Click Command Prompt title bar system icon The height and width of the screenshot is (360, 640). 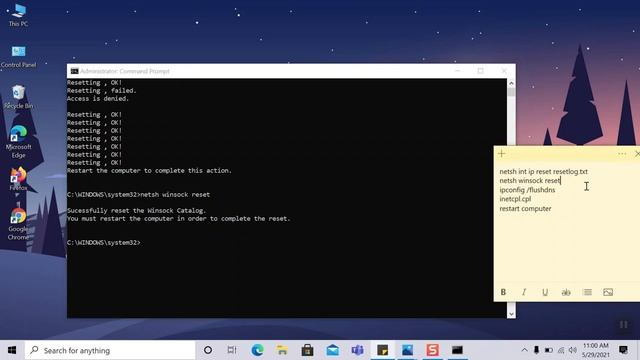(74, 71)
